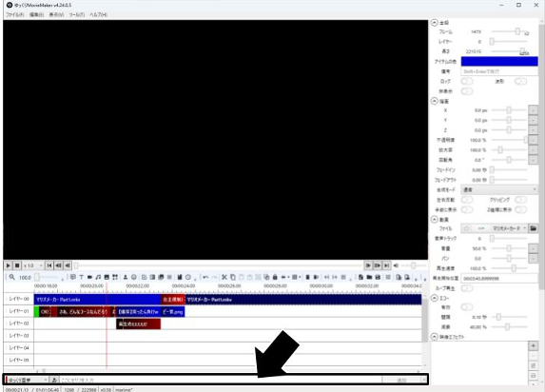Click the play button below the preview

(x=8, y=265)
